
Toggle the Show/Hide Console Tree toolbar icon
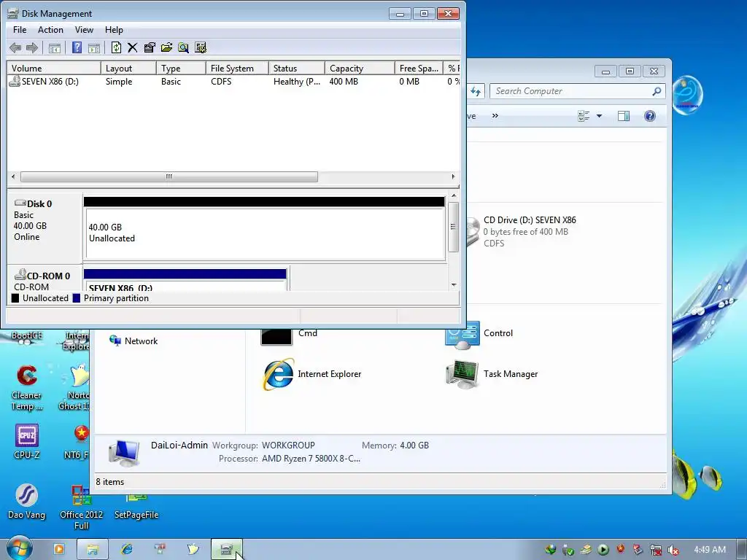point(54,47)
